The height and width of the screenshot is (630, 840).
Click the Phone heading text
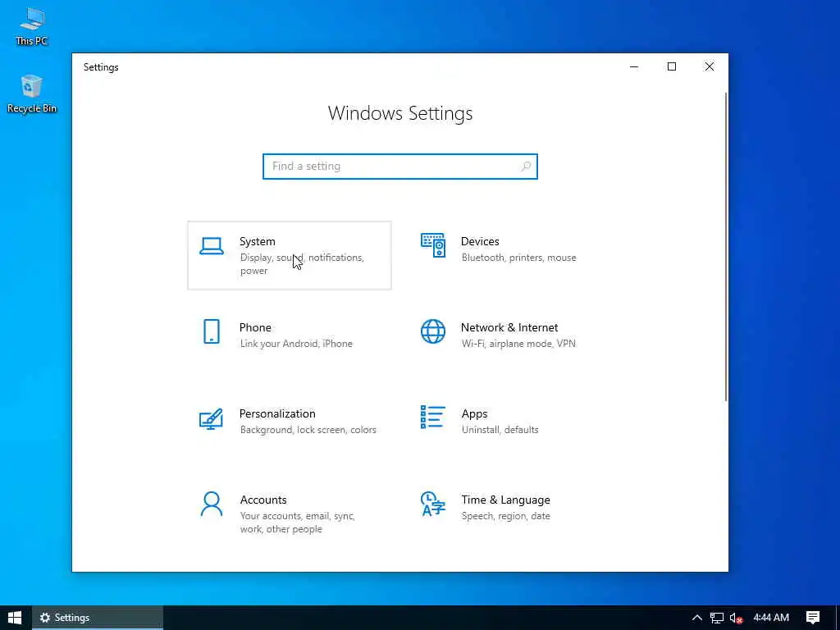click(255, 327)
